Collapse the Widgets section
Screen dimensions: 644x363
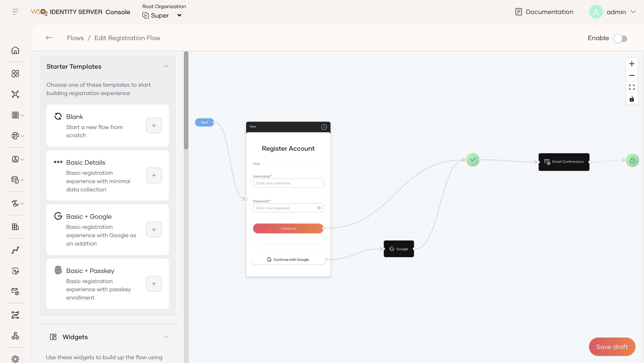coord(166,337)
